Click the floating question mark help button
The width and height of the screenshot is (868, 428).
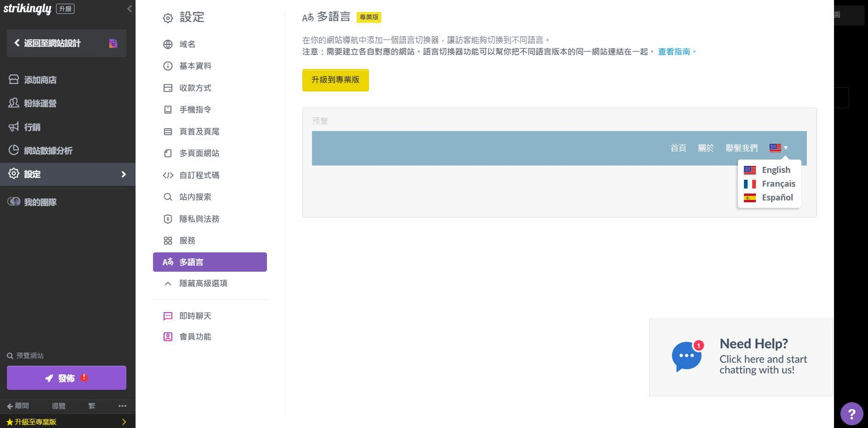click(852, 413)
